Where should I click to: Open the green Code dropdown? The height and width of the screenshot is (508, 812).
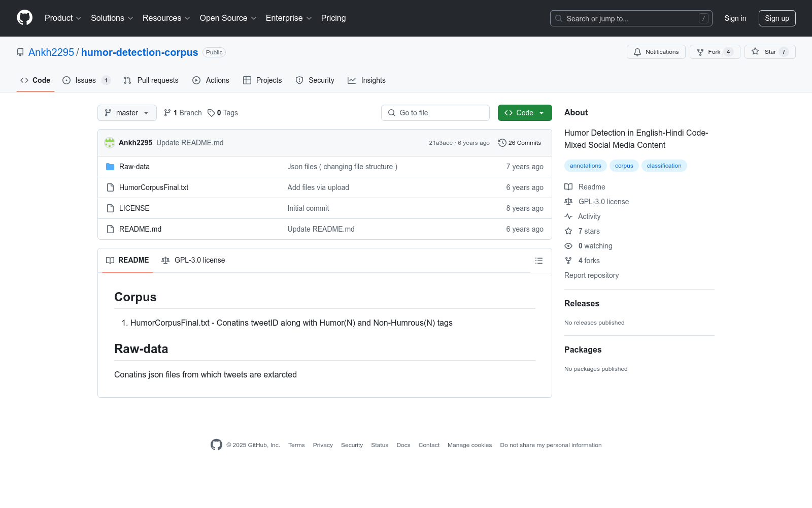click(x=525, y=113)
